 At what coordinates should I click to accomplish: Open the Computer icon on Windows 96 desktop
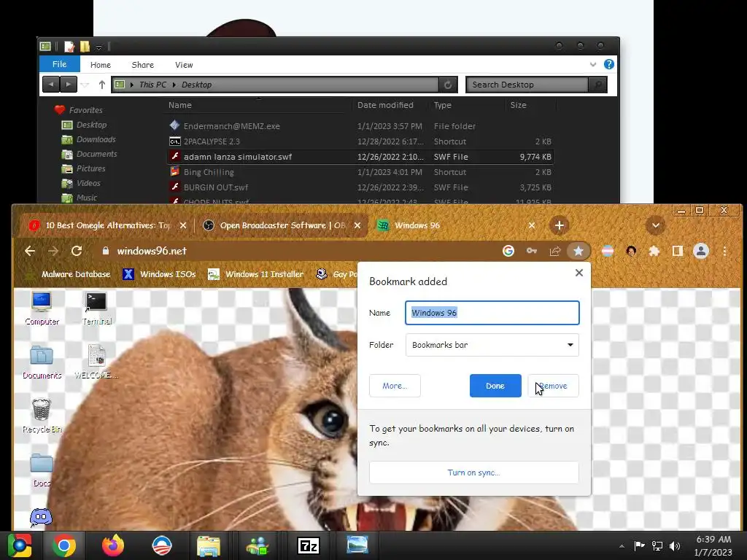42,308
